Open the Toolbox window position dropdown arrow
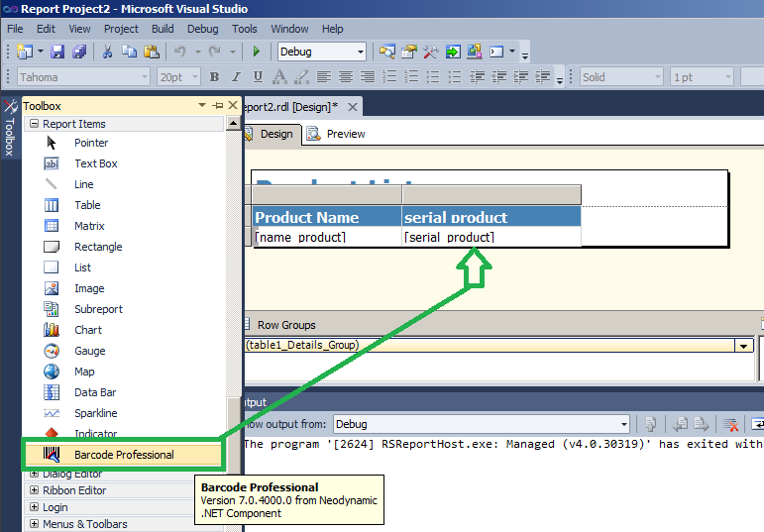This screenshot has height=532, width=764. [202, 105]
